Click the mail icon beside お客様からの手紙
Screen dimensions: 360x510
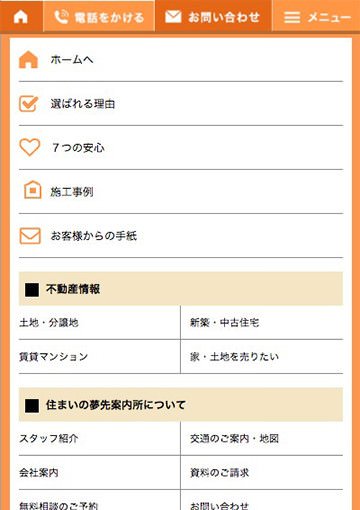coord(30,236)
